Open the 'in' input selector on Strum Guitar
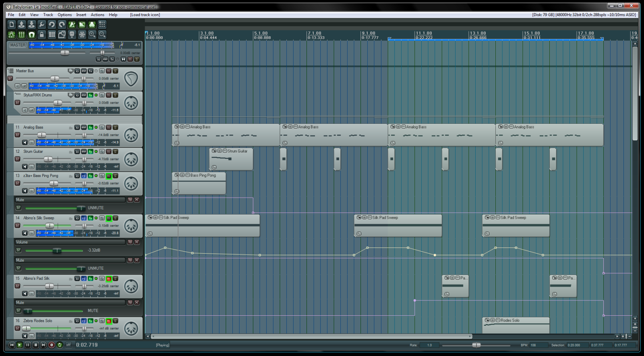The width and height of the screenshot is (644, 356). 31,167
